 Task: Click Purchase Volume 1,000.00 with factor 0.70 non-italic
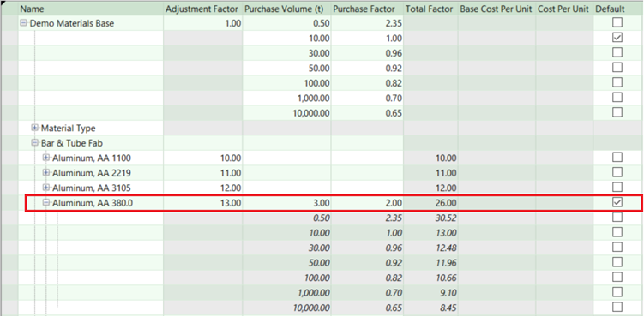point(286,99)
